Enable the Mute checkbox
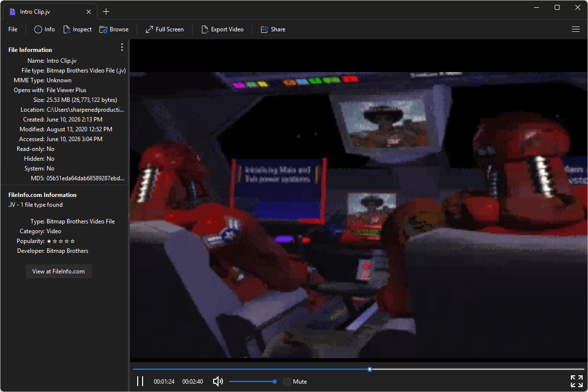 click(x=287, y=381)
